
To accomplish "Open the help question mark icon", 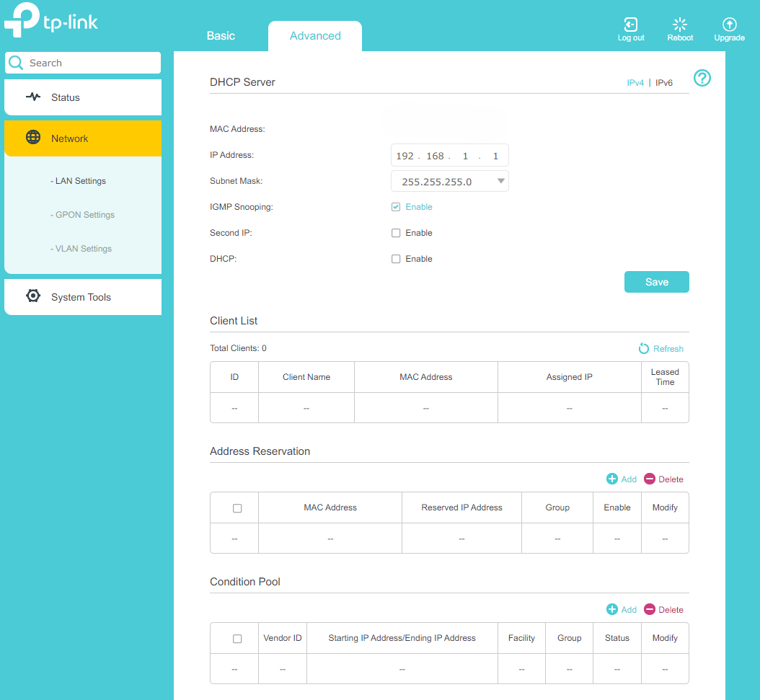I will [702, 78].
